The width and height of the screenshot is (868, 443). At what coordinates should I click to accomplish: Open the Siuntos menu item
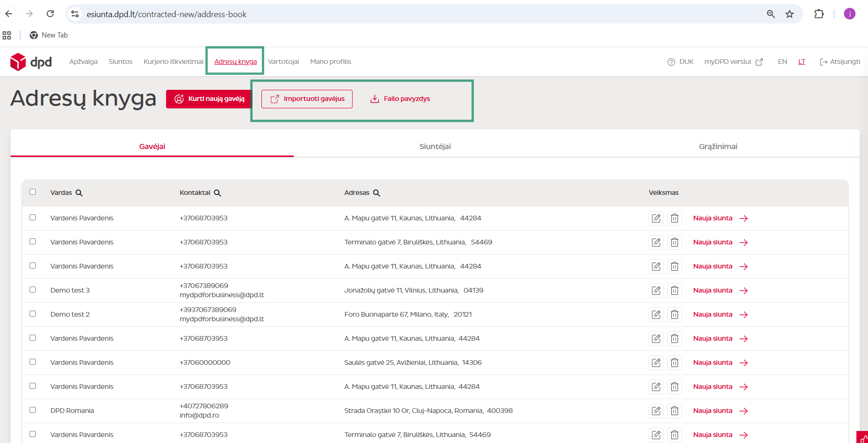pos(120,62)
